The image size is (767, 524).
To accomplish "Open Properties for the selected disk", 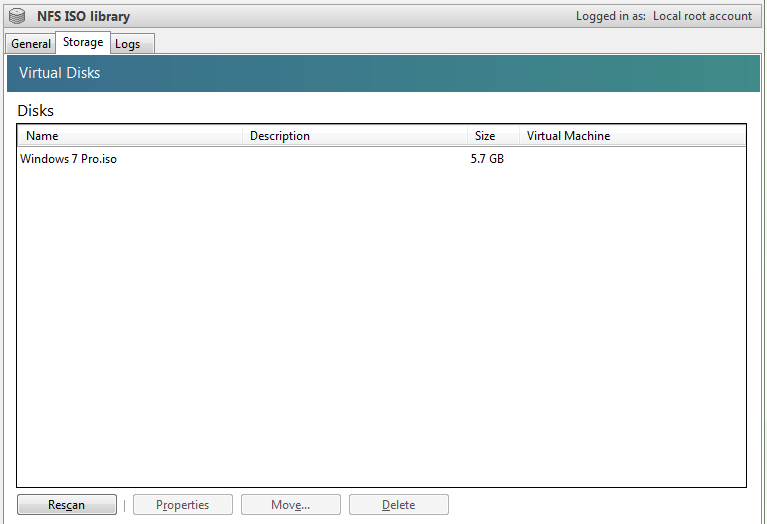I will pos(183,505).
